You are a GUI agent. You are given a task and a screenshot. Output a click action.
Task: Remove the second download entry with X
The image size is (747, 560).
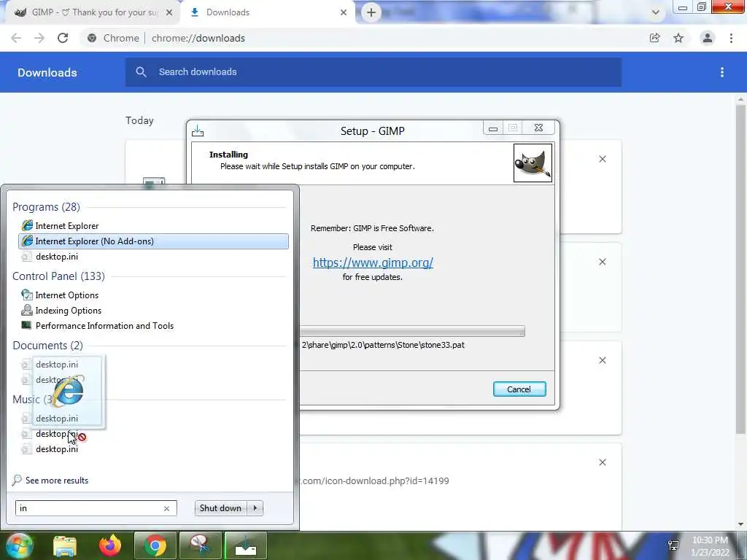[x=602, y=262]
